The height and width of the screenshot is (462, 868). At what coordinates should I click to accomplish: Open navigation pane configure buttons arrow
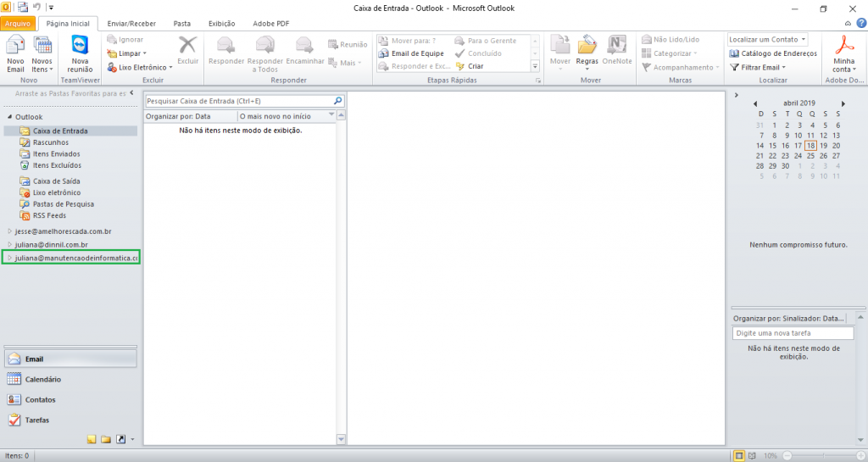pos(132,440)
